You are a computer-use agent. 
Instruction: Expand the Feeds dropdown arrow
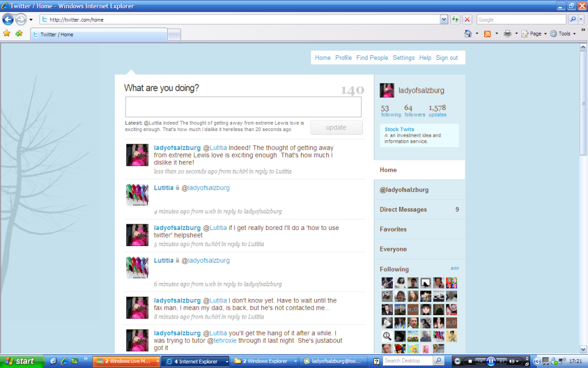(497, 33)
